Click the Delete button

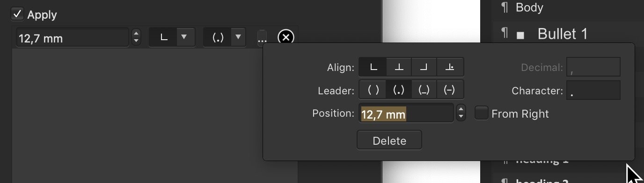389,141
